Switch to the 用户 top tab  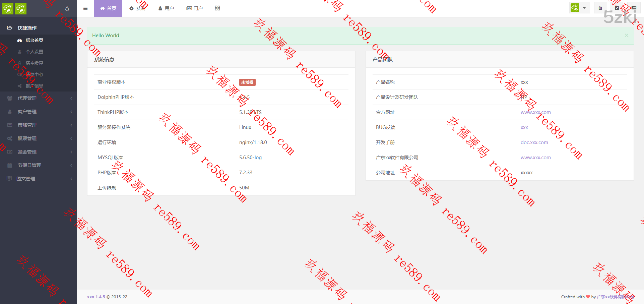pyautogui.click(x=166, y=8)
